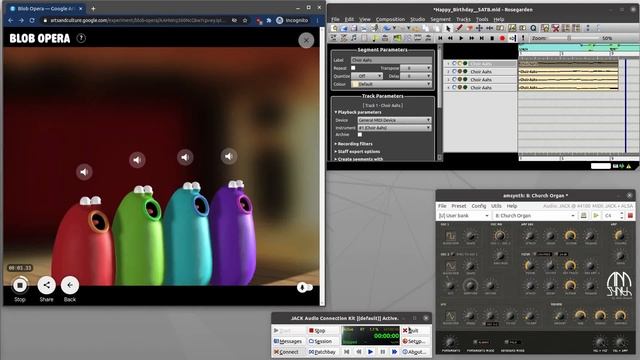Toggle mute on track 2 Choir Aahs

(x=454, y=71)
